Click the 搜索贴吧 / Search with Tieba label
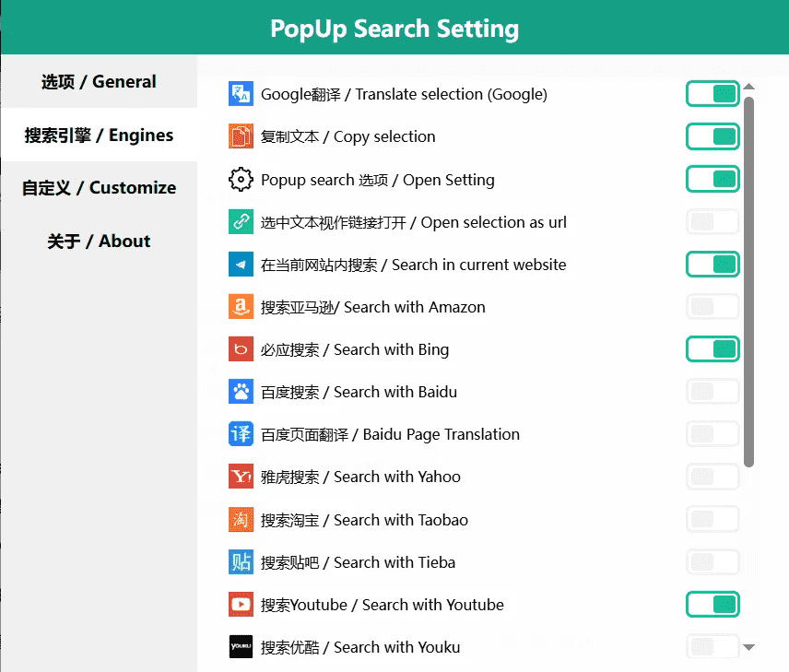The image size is (789, 672). pyautogui.click(x=358, y=562)
